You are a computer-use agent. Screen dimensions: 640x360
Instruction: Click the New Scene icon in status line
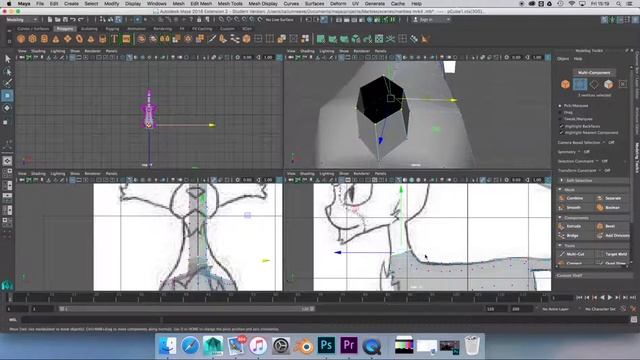point(50,19)
